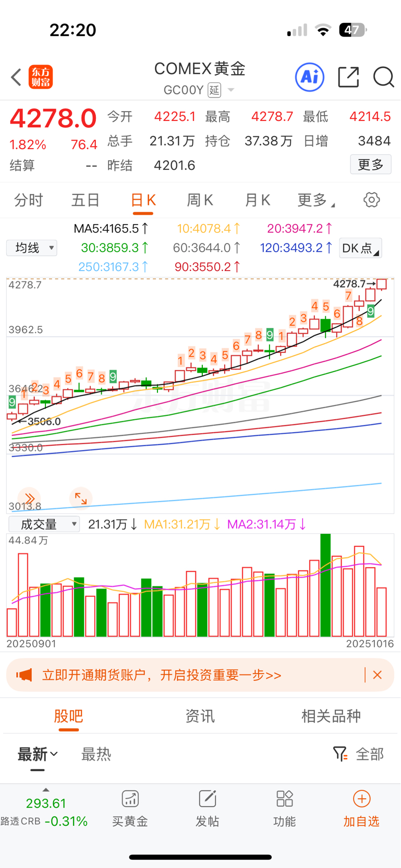
Task: Open the 最新 sort dropdown
Action: tap(38, 754)
